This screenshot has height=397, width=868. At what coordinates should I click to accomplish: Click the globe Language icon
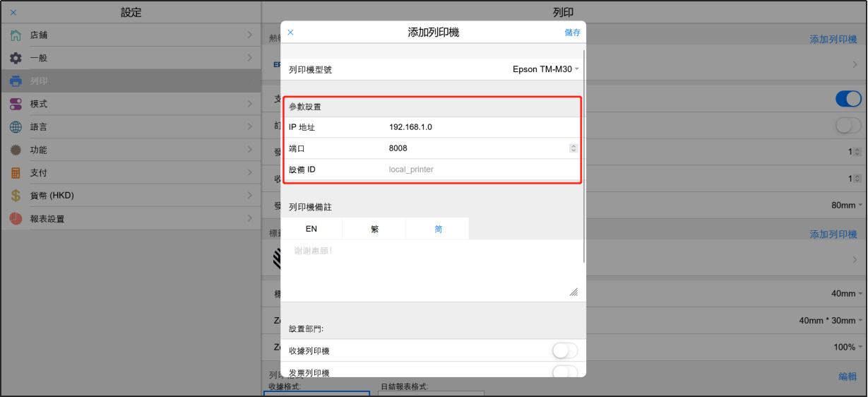(16, 127)
